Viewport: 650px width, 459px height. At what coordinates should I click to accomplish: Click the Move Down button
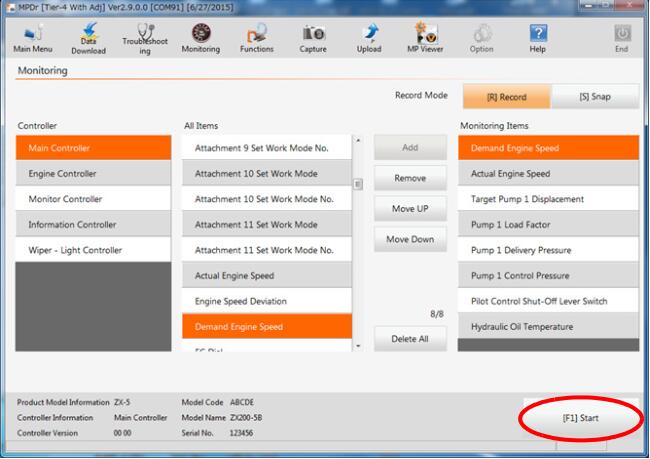point(410,240)
